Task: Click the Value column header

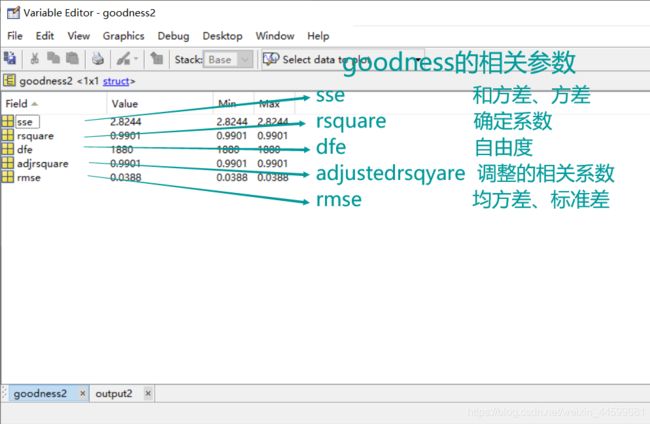Action: pos(160,104)
